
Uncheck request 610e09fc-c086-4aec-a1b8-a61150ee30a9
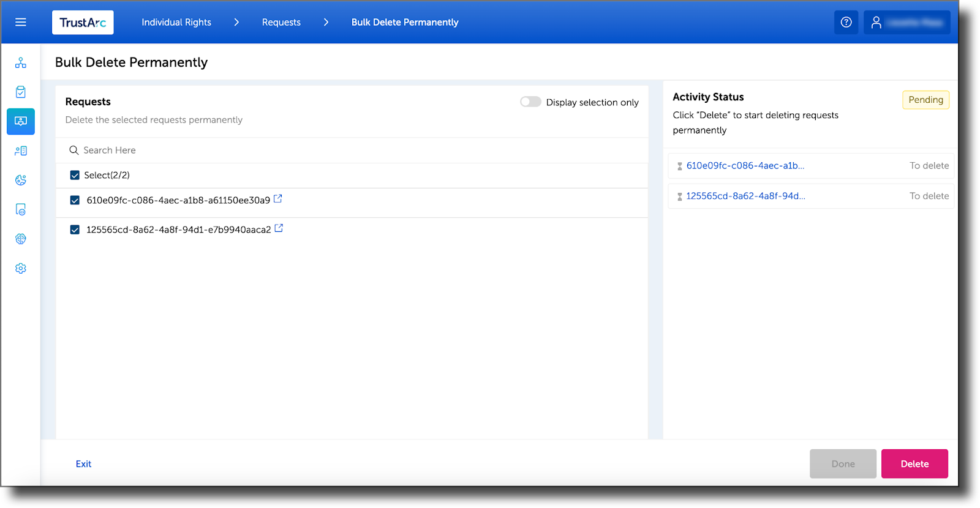pos(75,200)
